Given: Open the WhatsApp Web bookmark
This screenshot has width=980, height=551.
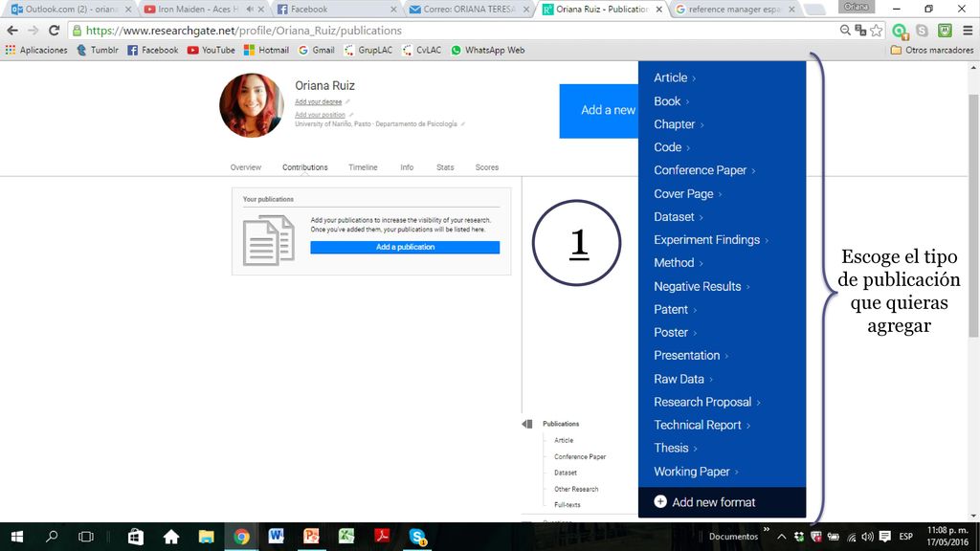Looking at the screenshot, I should click(x=487, y=50).
